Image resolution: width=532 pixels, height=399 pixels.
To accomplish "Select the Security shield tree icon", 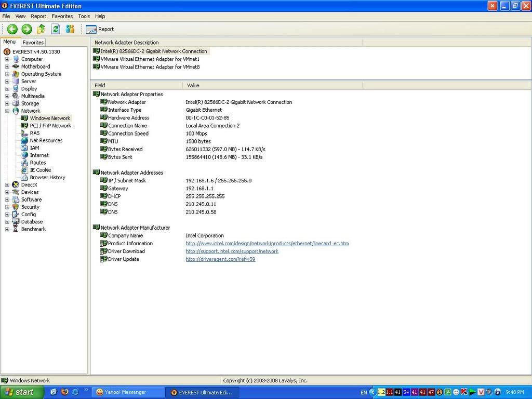I will click(x=16, y=207).
